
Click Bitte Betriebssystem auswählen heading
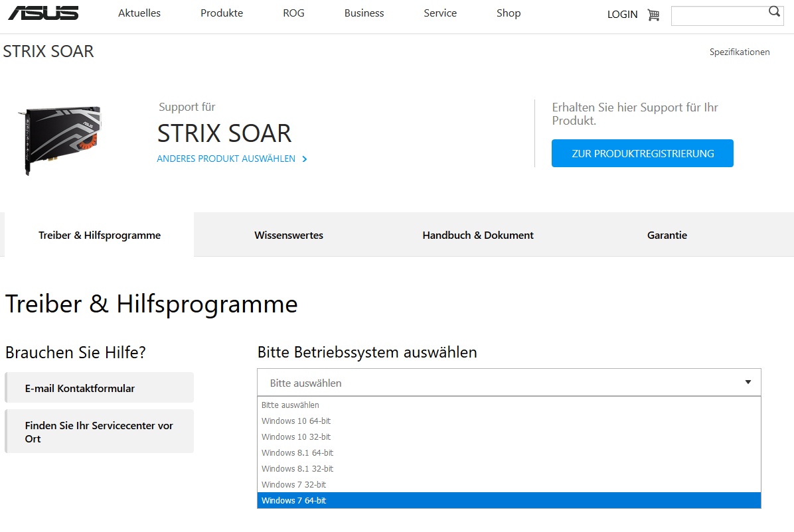click(x=367, y=352)
